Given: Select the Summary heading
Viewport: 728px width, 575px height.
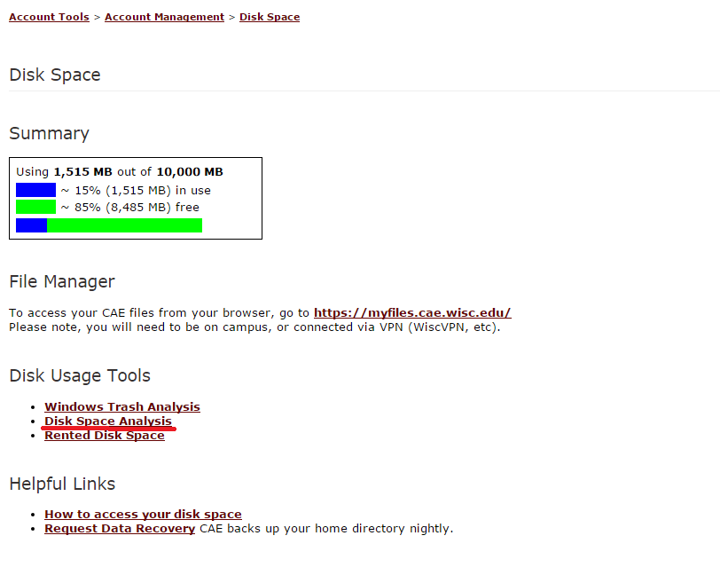Looking at the screenshot, I should coord(50,134).
